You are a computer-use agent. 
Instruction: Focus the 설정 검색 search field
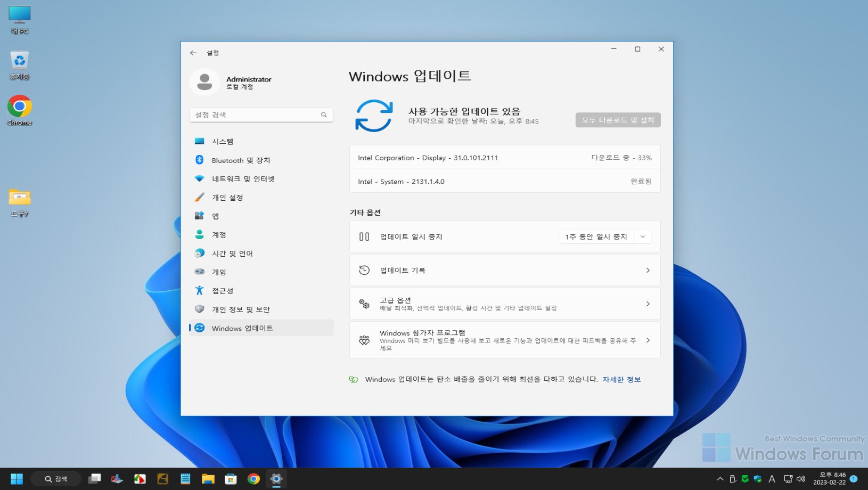[261, 115]
